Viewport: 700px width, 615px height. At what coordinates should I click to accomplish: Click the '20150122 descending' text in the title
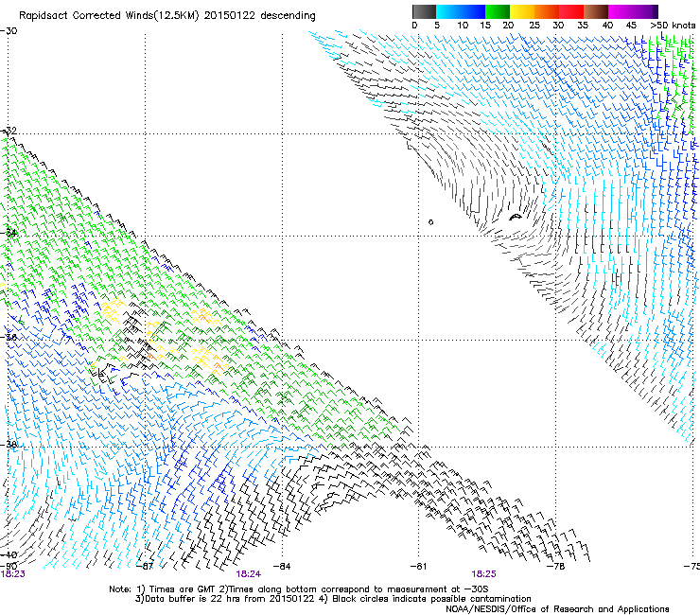260,16
